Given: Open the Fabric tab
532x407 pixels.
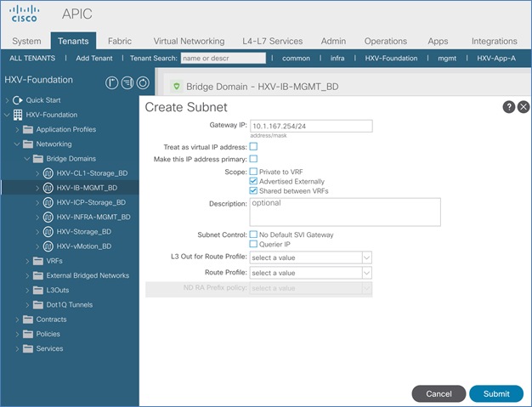Looking at the screenshot, I should (120, 41).
